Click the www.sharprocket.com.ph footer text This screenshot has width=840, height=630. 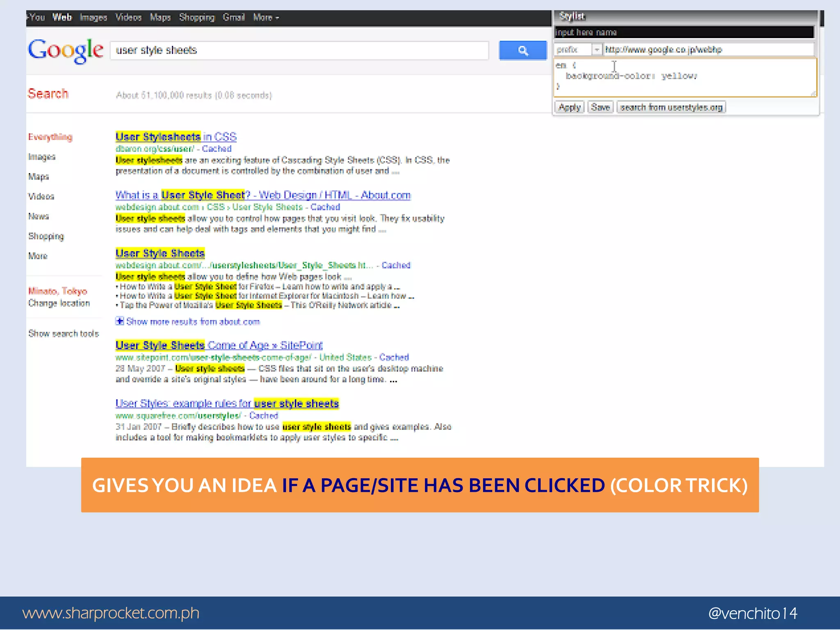[x=111, y=613]
